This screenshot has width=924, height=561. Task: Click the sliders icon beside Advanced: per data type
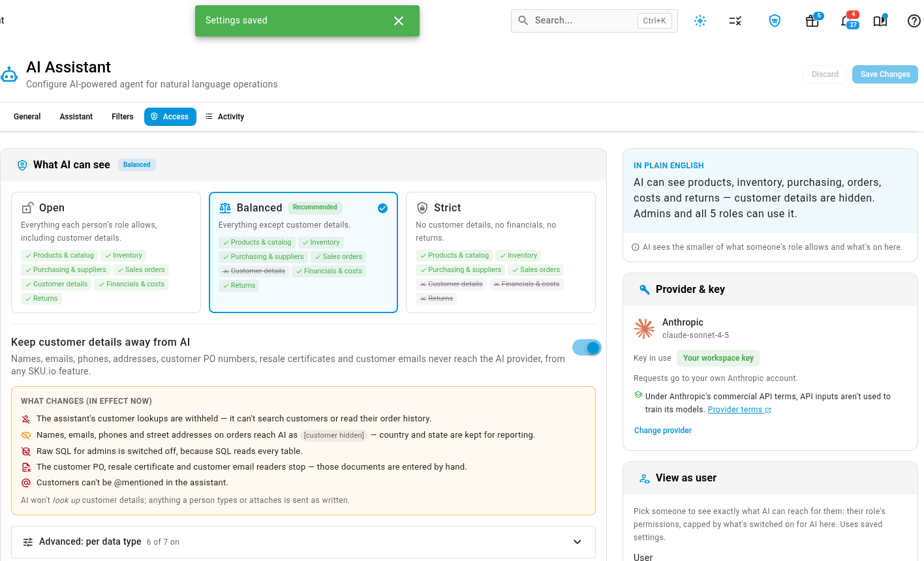[x=28, y=542]
